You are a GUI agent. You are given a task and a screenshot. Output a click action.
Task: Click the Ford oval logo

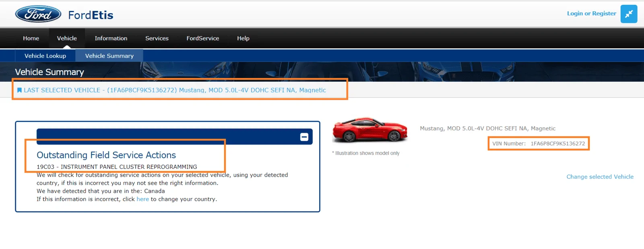38,14
